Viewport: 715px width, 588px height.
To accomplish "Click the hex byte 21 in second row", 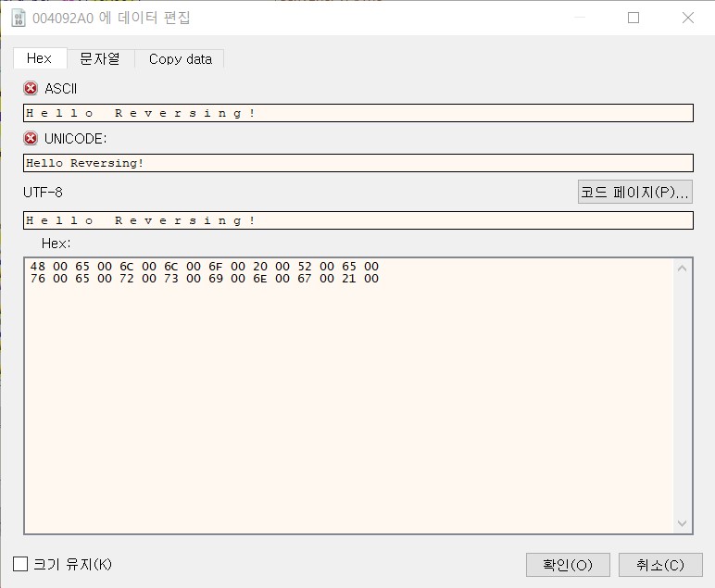I will (349, 279).
